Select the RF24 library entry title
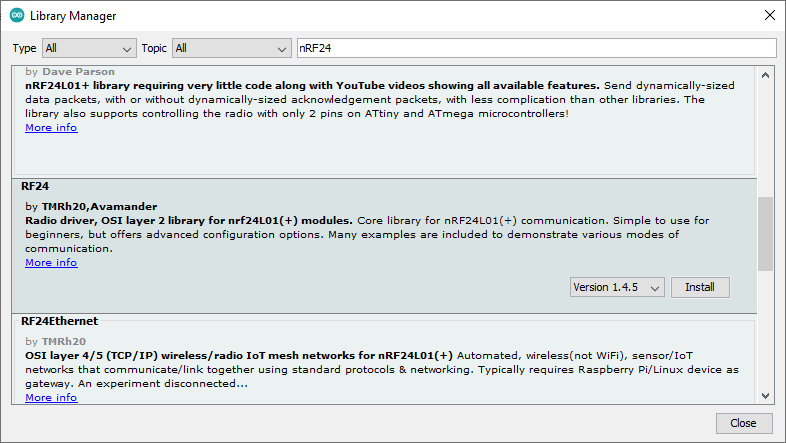 [x=35, y=186]
